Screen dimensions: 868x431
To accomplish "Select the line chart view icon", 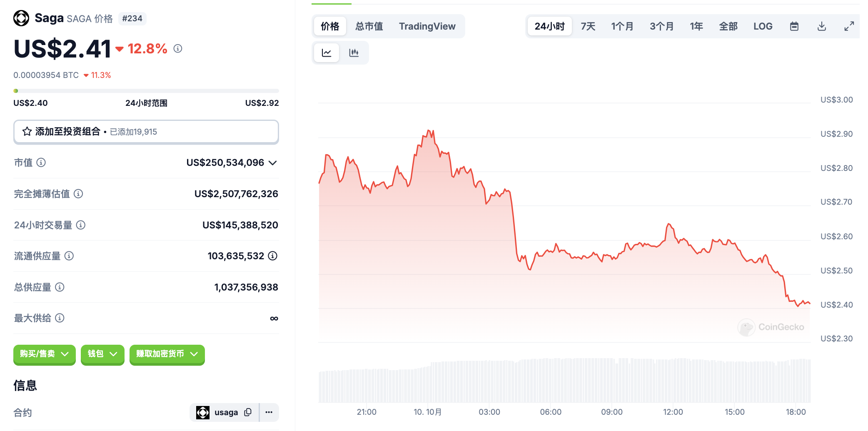I will [x=327, y=53].
